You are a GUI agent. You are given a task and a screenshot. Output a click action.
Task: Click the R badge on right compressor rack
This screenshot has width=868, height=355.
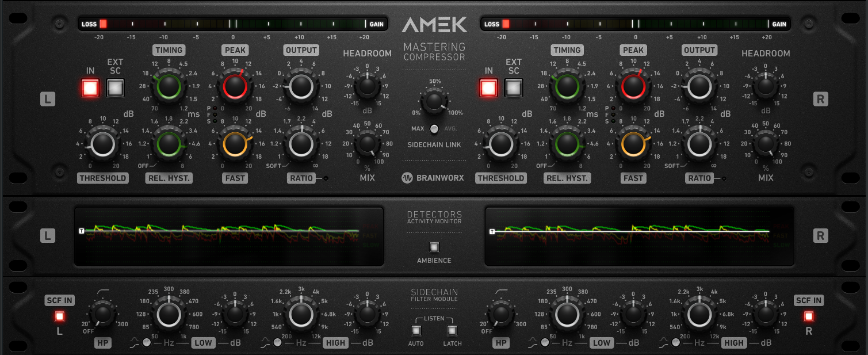[x=821, y=99]
